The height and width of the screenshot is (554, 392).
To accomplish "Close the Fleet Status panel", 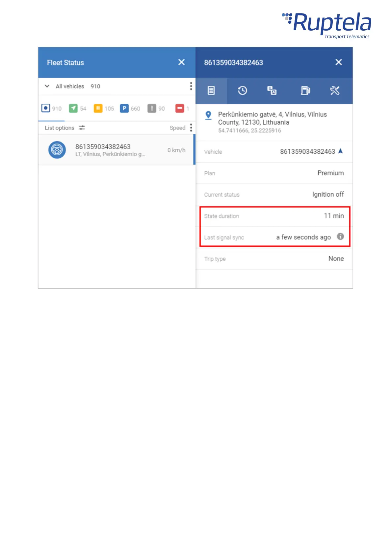I will click(181, 62).
